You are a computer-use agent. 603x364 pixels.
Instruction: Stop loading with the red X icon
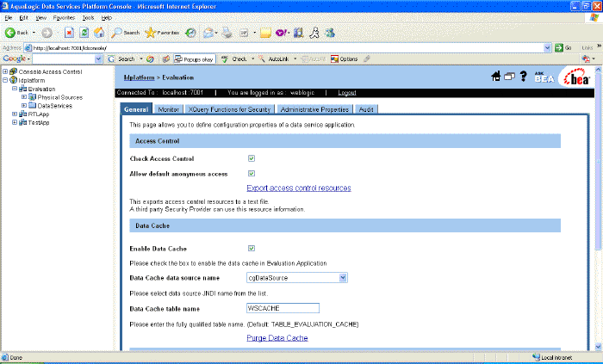click(69, 33)
